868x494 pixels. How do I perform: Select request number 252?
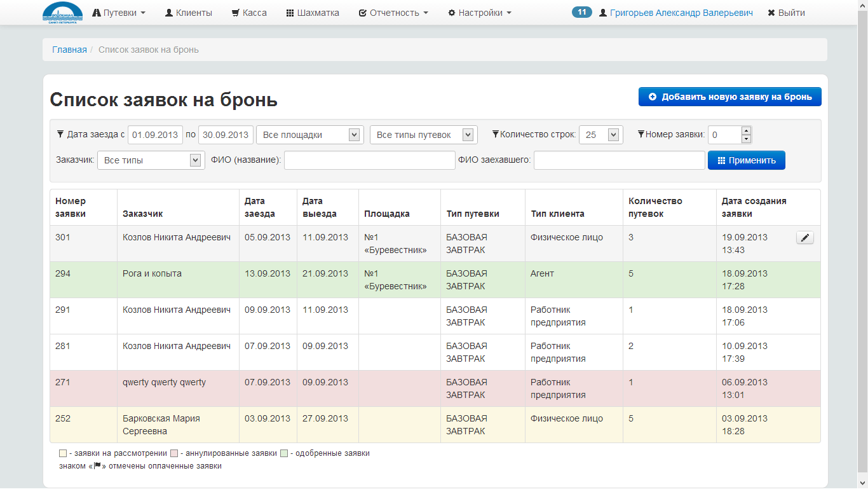(x=63, y=418)
